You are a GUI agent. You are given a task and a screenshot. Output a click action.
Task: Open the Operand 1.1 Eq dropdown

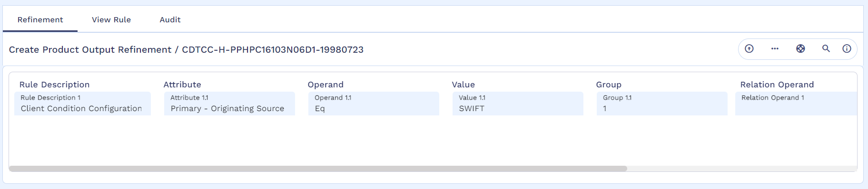pyautogui.click(x=374, y=104)
